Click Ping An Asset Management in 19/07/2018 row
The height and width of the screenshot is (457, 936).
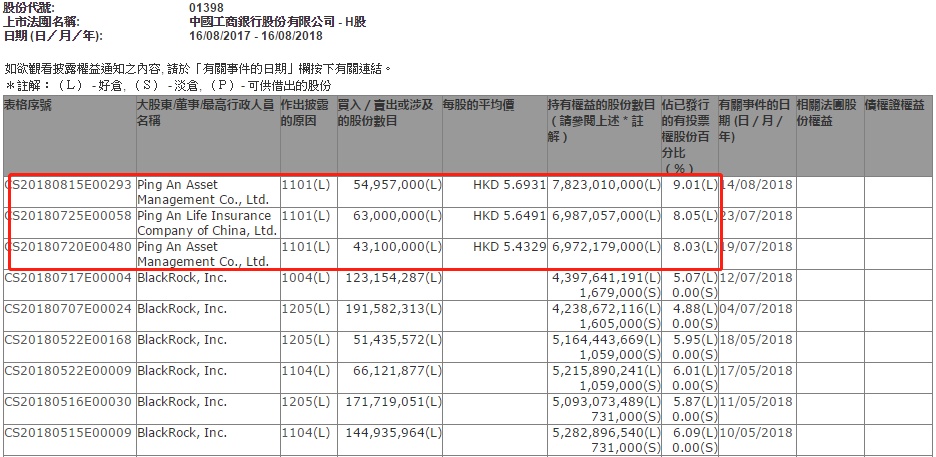click(203, 254)
